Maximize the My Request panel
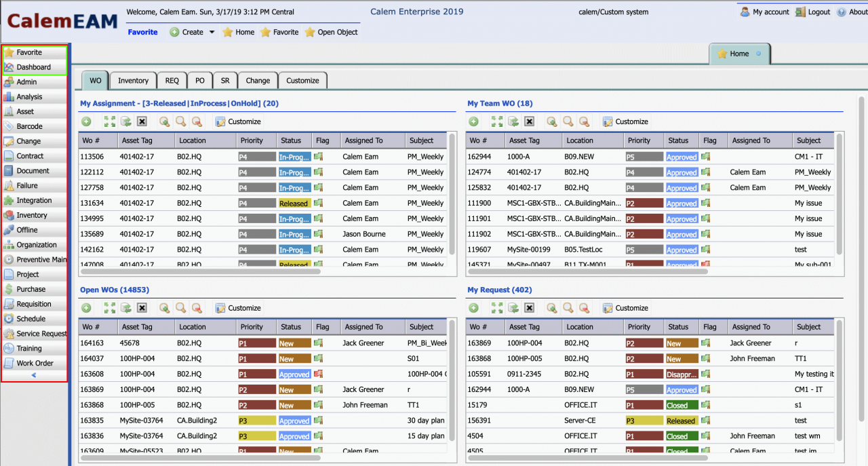Screen dimensions: 868x466 coord(496,308)
